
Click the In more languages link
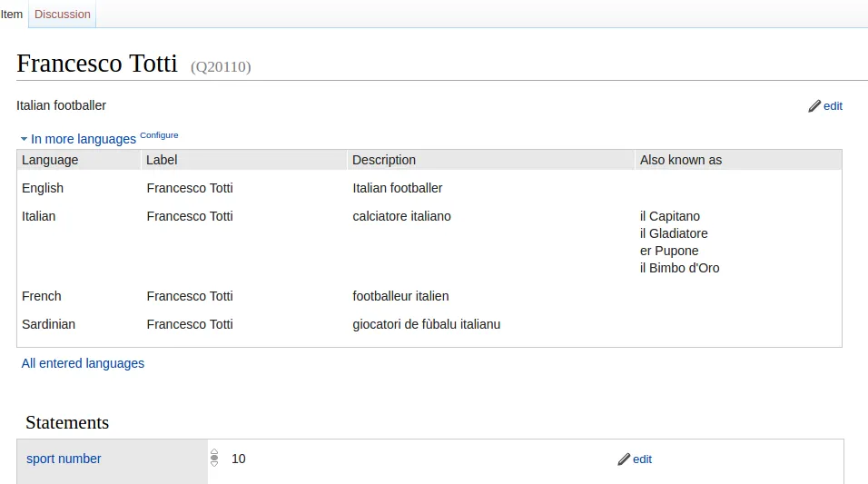(x=83, y=139)
